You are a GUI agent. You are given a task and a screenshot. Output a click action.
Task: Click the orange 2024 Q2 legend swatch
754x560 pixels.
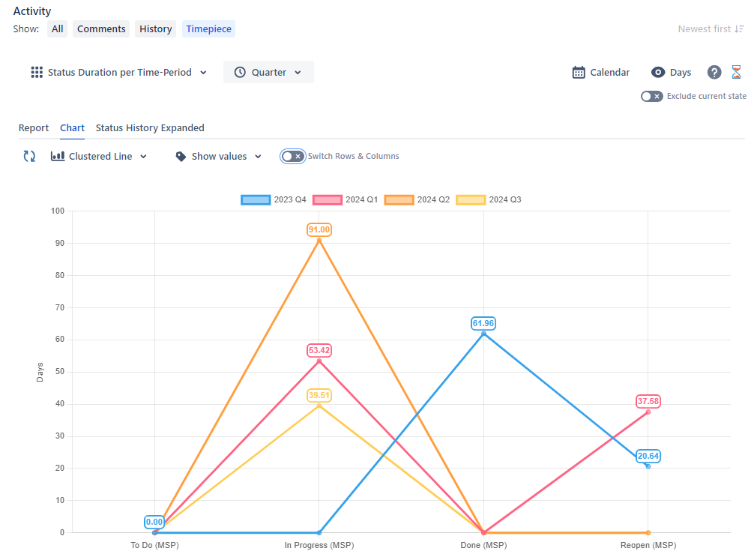tap(399, 199)
